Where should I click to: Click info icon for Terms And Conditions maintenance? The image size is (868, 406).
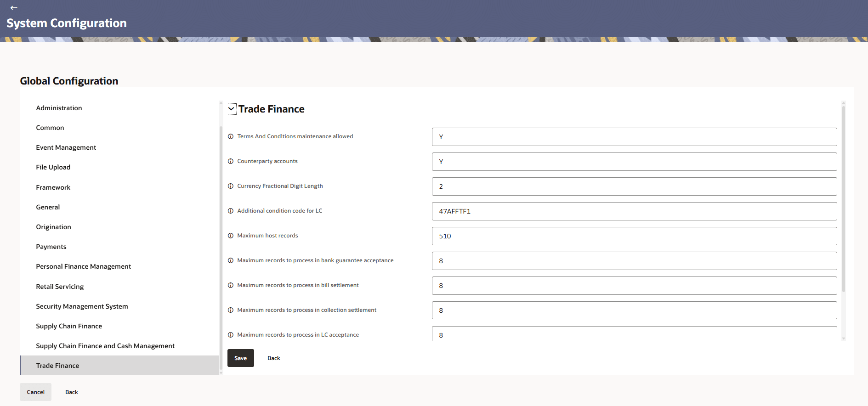point(231,136)
